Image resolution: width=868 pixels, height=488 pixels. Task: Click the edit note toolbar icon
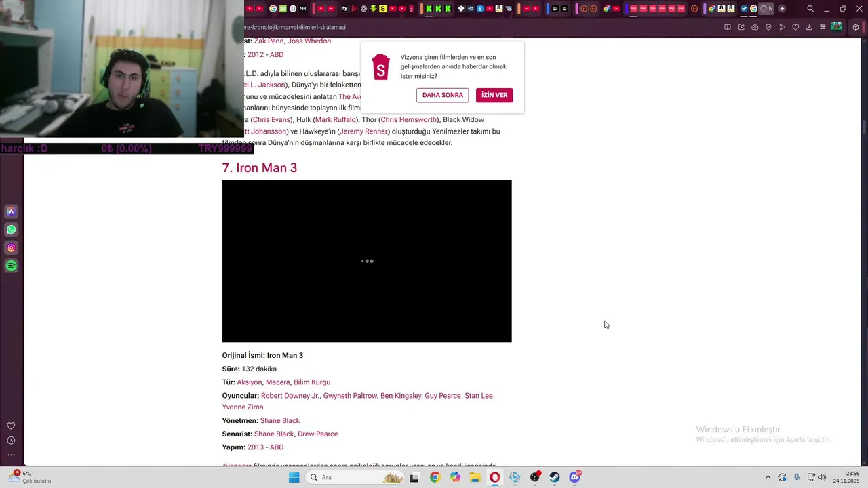[x=741, y=27]
